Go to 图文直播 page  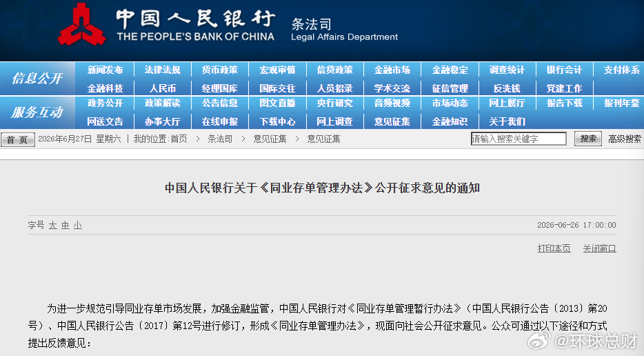[x=277, y=103]
